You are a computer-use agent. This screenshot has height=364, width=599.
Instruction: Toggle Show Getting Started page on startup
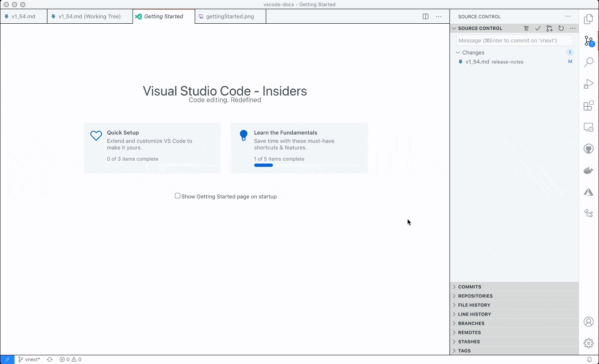[178, 196]
